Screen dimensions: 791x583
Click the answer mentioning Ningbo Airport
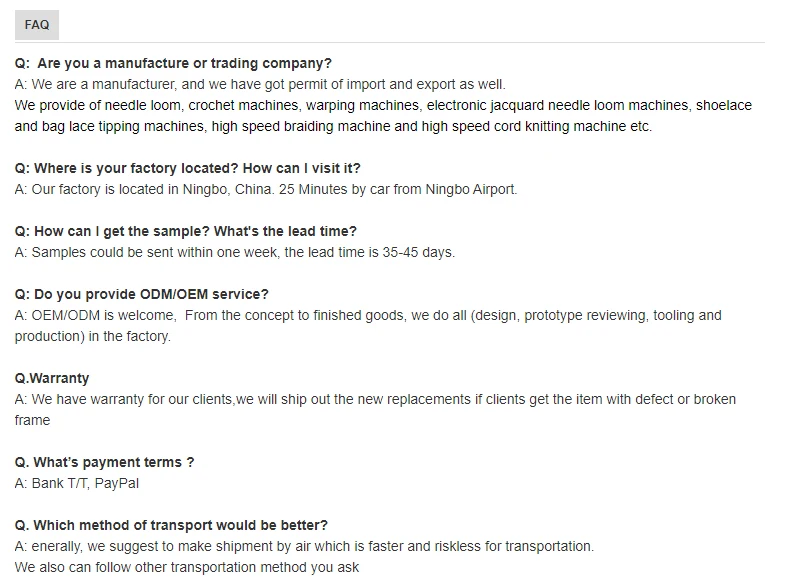click(x=266, y=189)
